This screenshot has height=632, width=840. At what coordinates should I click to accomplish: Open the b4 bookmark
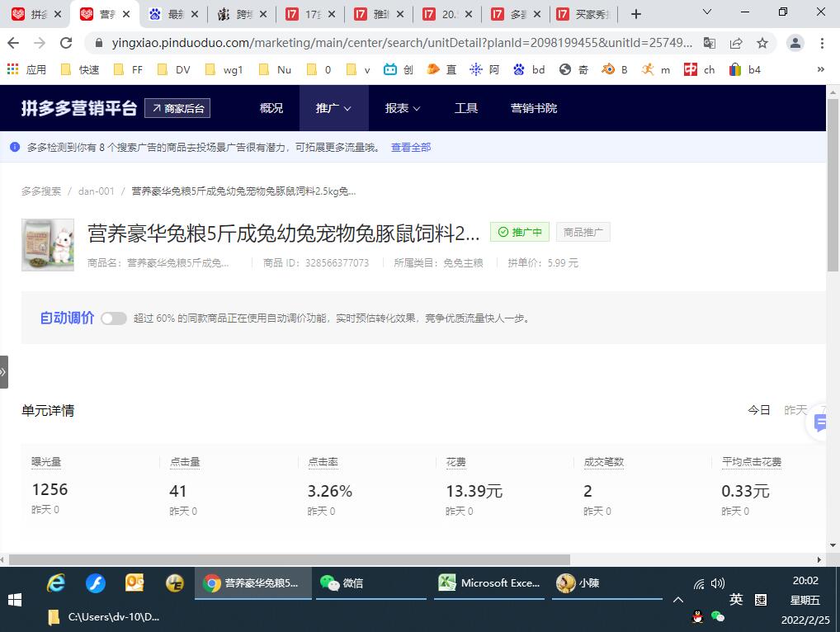pyautogui.click(x=745, y=69)
